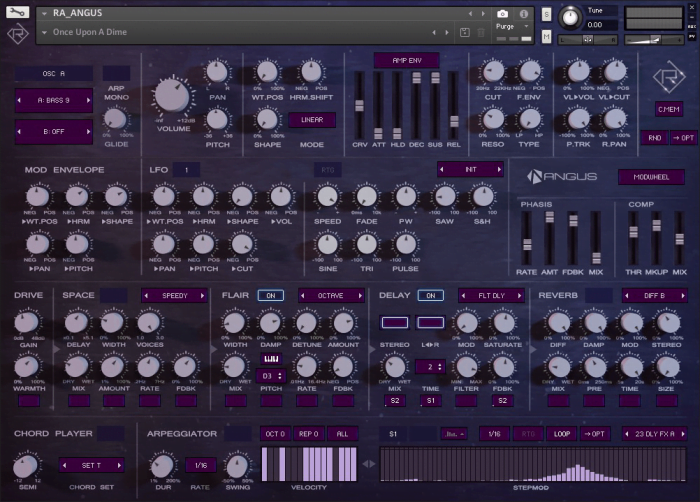Viewport: 700px width, 502px height.
Task: Click ALL arpeggiator mode option
Action: pos(342,434)
